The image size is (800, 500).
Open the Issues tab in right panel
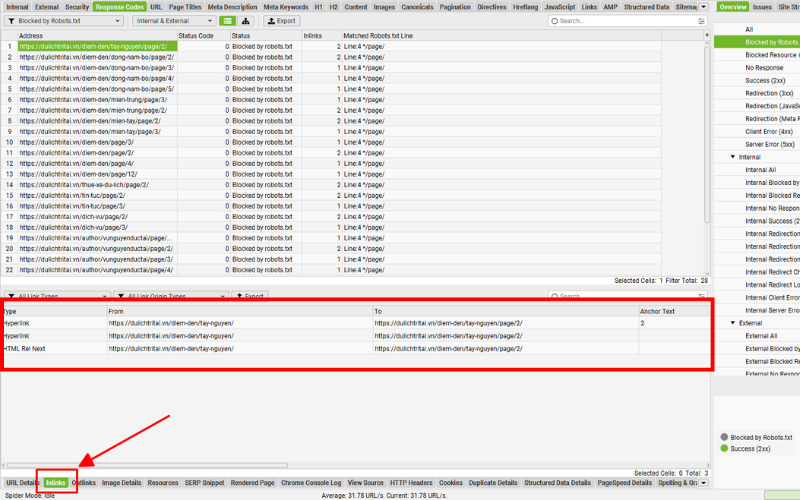762,7
